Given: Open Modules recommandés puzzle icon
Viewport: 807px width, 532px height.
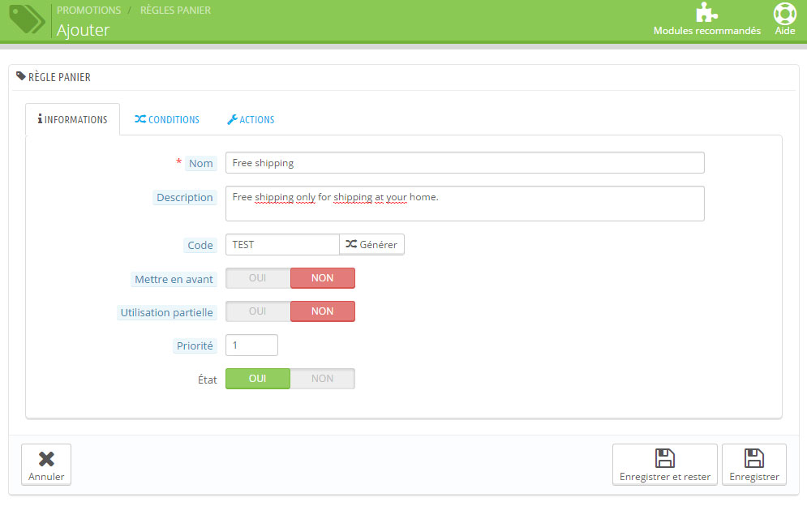Looking at the screenshot, I should point(706,12).
